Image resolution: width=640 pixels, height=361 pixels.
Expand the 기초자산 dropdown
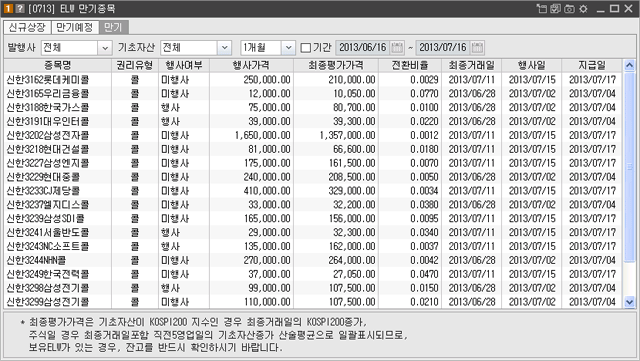(x=224, y=48)
